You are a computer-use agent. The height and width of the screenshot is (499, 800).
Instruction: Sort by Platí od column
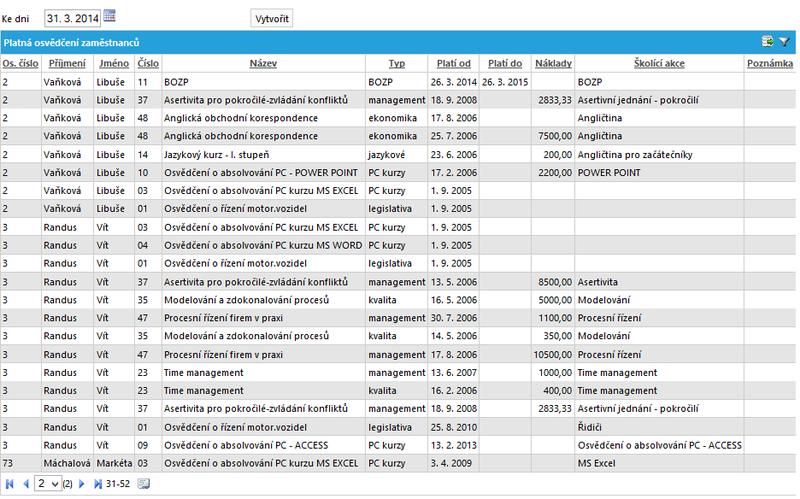454,63
